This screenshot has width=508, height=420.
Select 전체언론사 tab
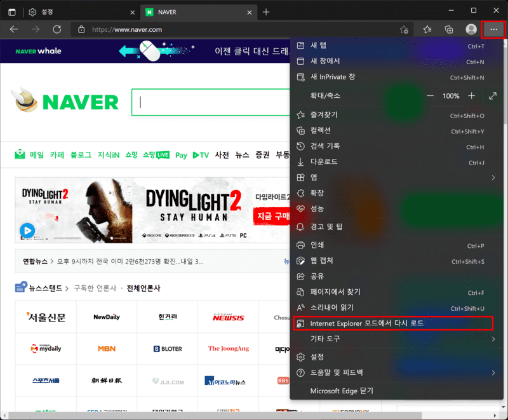(x=144, y=288)
